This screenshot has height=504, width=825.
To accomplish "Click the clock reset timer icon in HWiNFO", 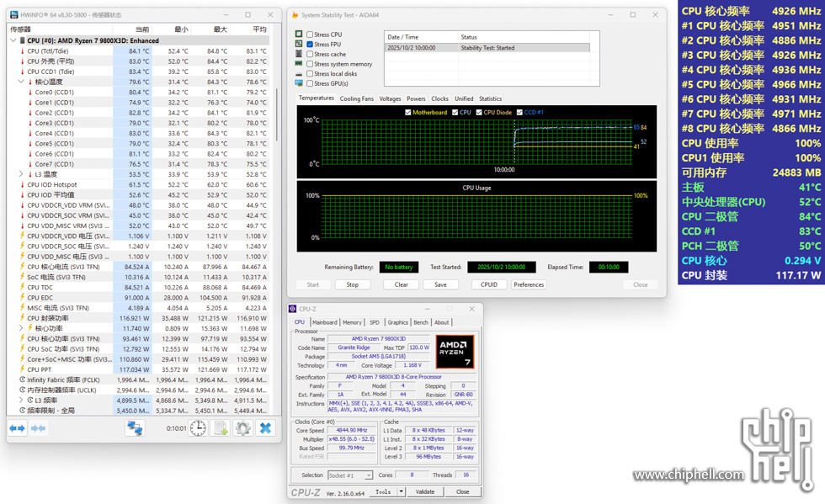I will (x=198, y=428).
